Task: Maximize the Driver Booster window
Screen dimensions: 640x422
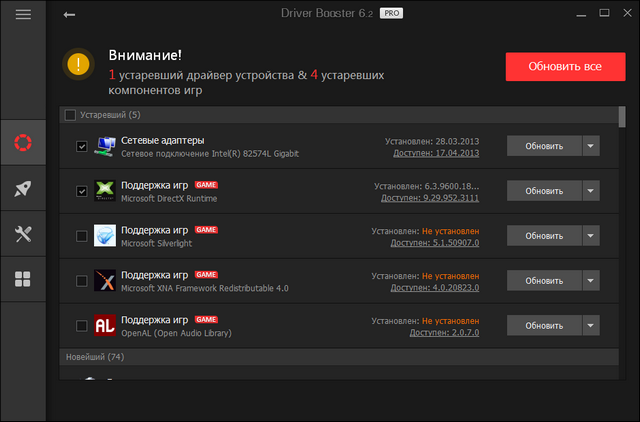Action: tap(604, 13)
